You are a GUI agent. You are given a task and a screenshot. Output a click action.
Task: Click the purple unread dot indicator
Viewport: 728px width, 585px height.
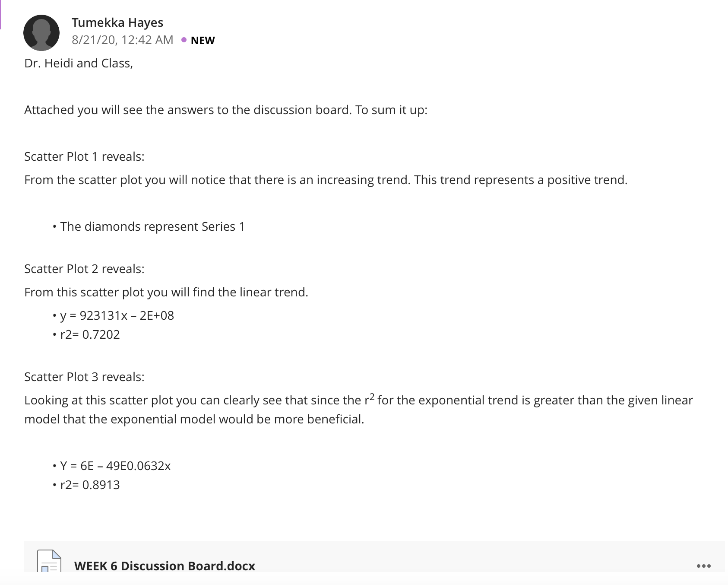click(x=184, y=40)
